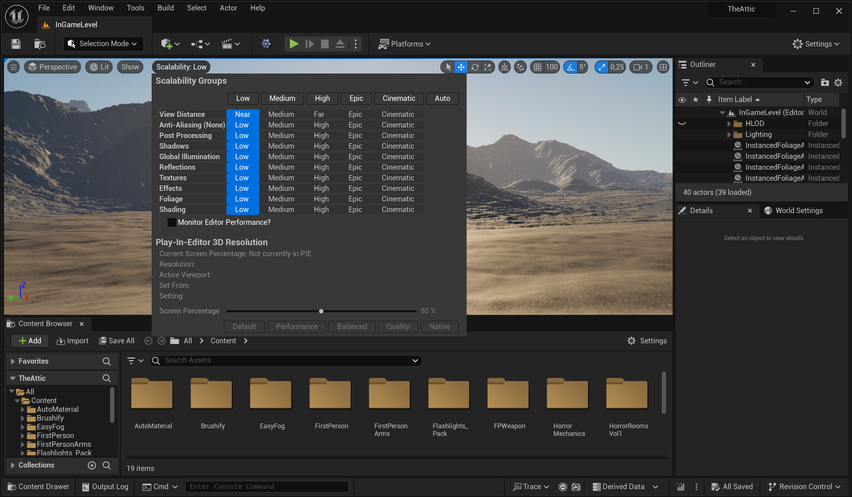Expand HLOD folder in Outliner
The image size is (852, 497).
(729, 124)
